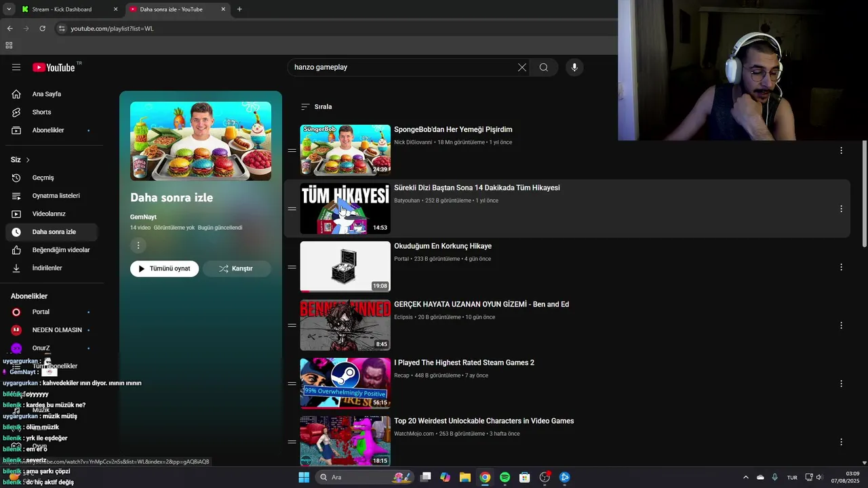
Task: Open the Sırala sort dropdown
Action: 317,106
